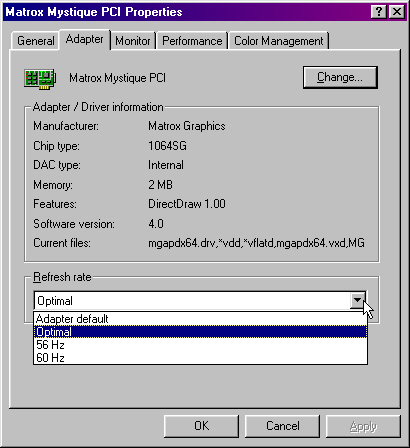Screen dimensions: 410x448
Task: Open the Monitor tab
Action: click(133, 41)
